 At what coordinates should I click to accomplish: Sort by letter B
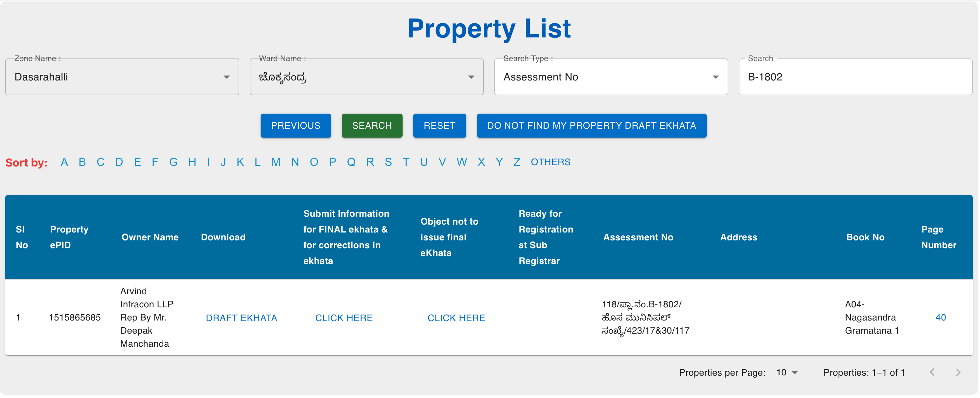click(x=82, y=162)
